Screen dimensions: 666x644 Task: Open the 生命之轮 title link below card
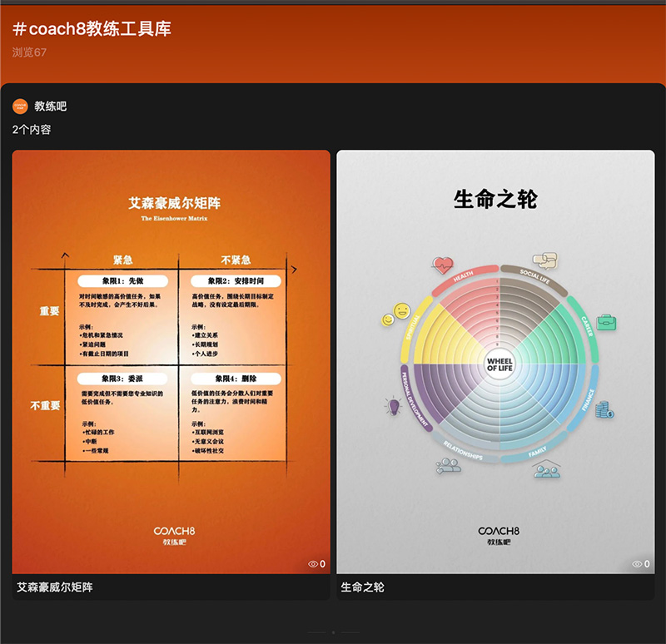pyautogui.click(x=363, y=587)
